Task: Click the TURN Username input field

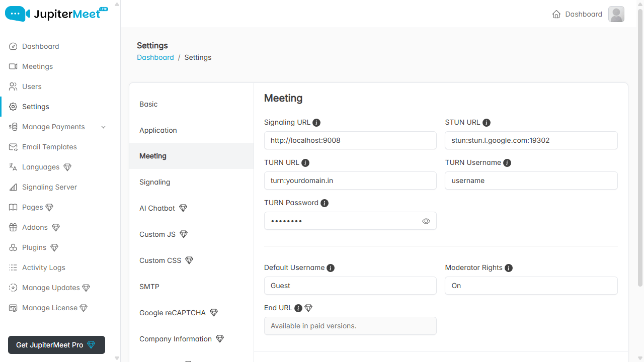Action: point(531,180)
